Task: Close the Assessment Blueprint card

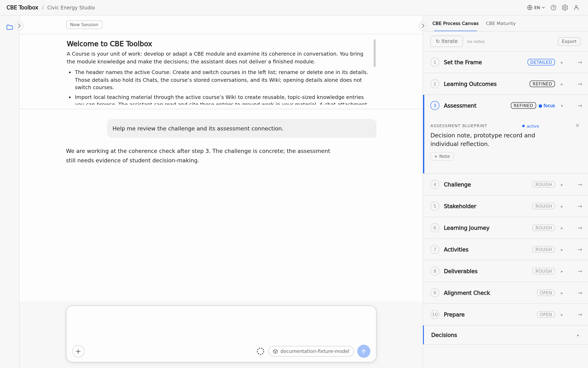Action: (x=577, y=125)
